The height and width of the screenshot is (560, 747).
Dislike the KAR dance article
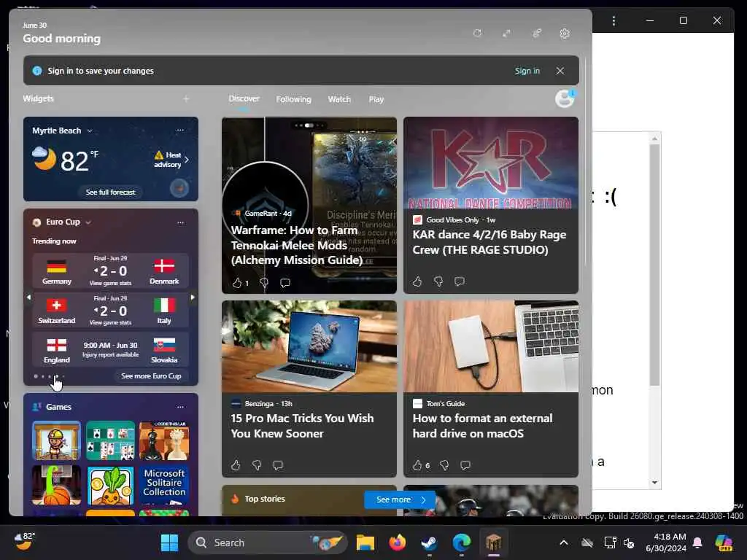click(x=438, y=281)
